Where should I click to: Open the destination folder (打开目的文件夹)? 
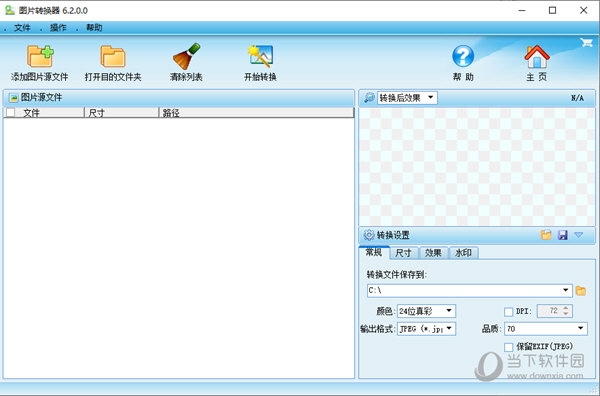(x=113, y=57)
